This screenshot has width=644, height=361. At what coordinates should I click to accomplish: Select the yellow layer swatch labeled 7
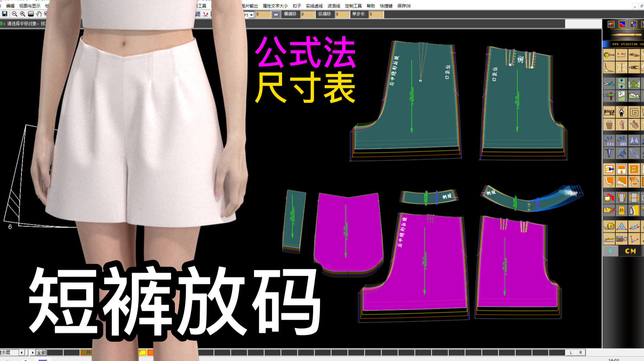point(142,352)
